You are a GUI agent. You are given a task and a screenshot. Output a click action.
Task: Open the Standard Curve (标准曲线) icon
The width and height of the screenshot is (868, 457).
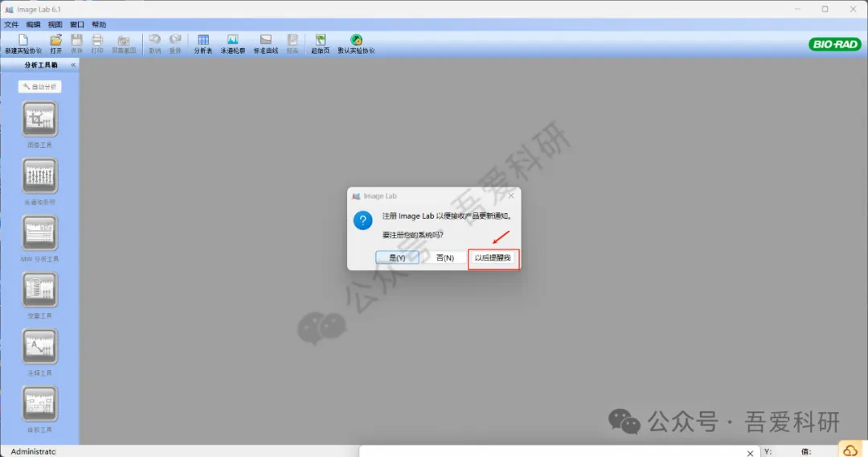266,40
